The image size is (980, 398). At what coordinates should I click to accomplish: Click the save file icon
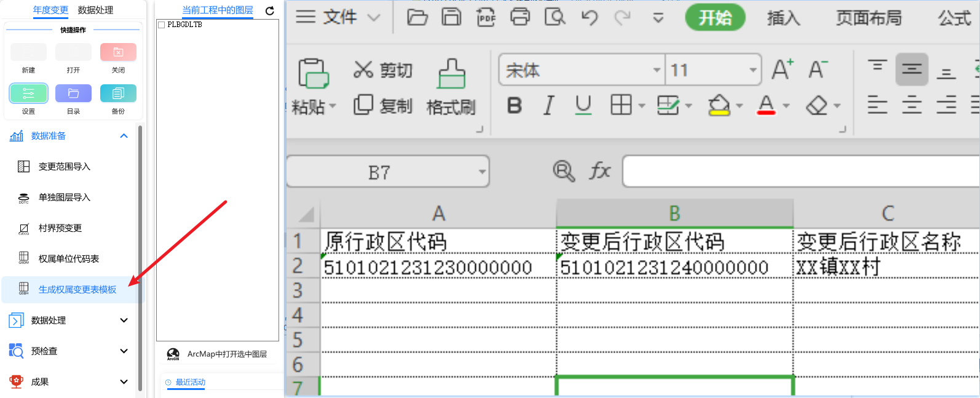click(451, 18)
